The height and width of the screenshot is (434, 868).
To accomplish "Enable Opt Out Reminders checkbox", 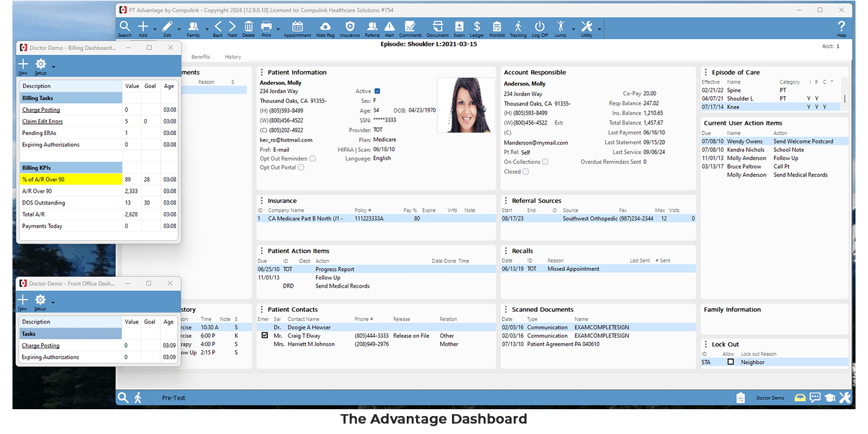I will pos(314,158).
